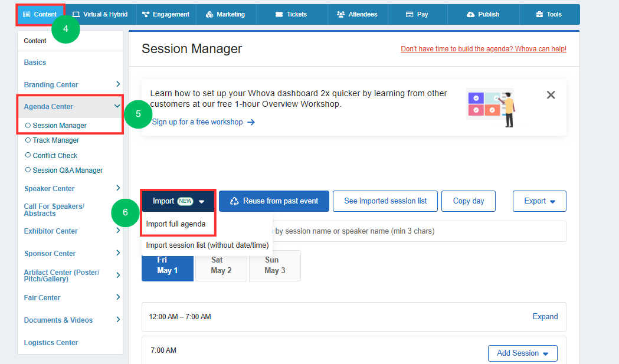Choose Import full agenda option
619x364 pixels.
(176, 224)
